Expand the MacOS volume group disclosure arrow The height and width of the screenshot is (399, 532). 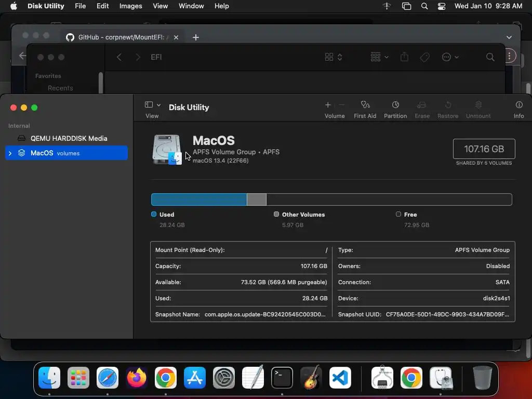[x=10, y=153]
